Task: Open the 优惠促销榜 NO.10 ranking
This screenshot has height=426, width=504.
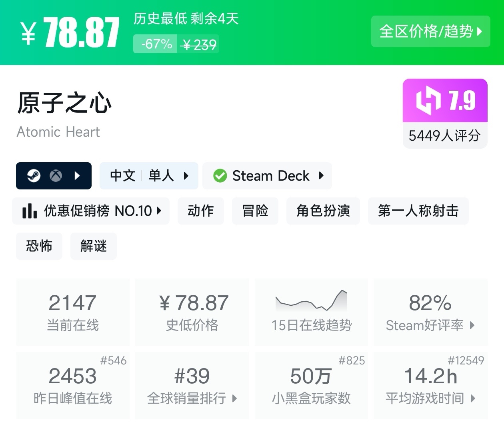Action: (x=91, y=211)
